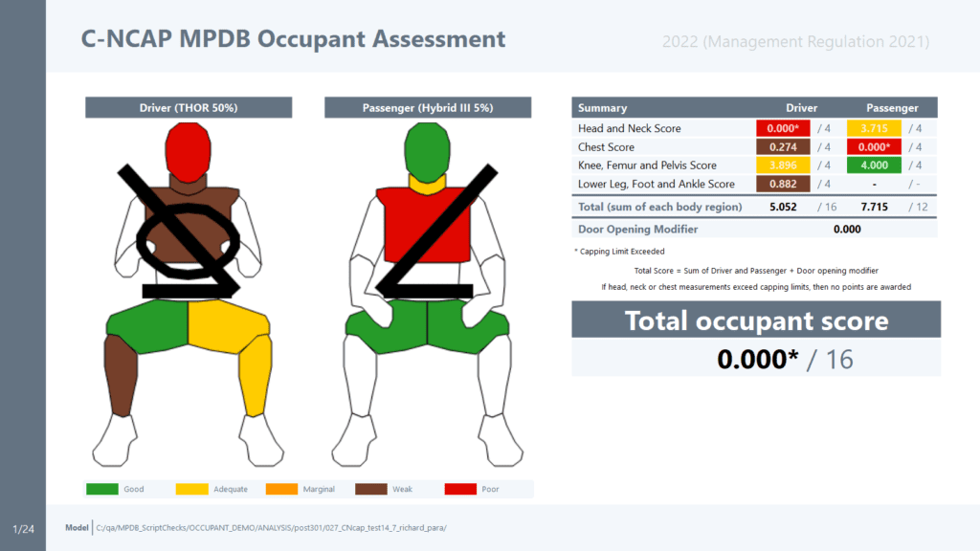Click the passenger dummy's yellow neck
980x551 pixels.
pos(428,185)
